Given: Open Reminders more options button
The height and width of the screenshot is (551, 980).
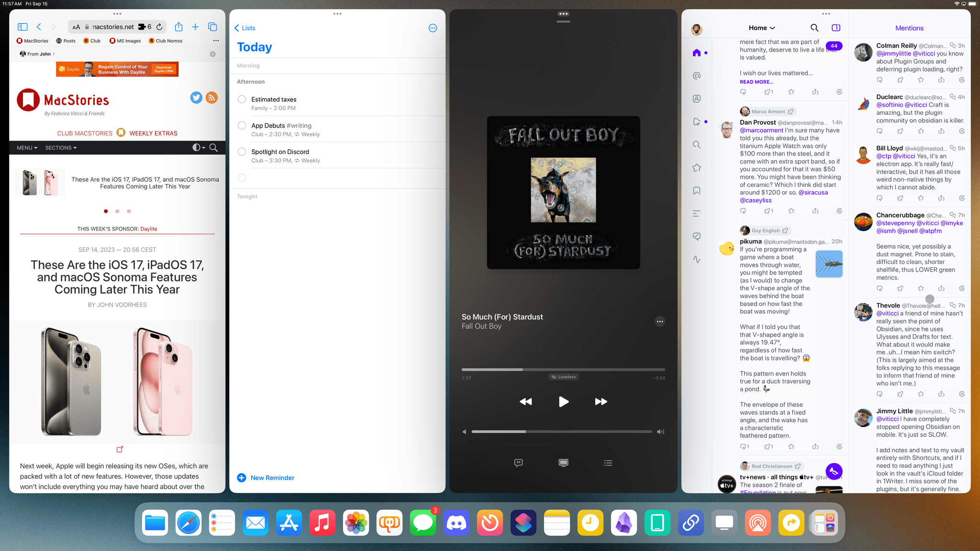Looking at the screenshot, I should click(433, 28).
